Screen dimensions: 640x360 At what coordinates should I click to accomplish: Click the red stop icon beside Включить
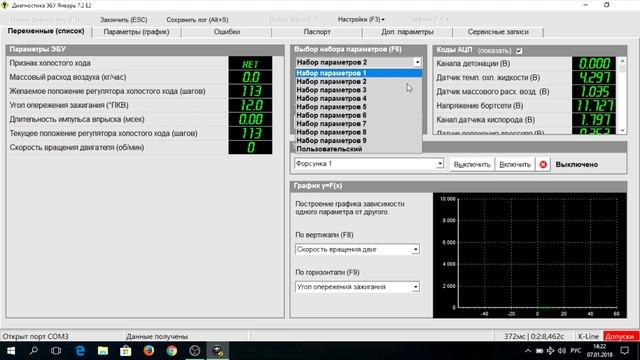pyautogui.click(x=543, y=164)
